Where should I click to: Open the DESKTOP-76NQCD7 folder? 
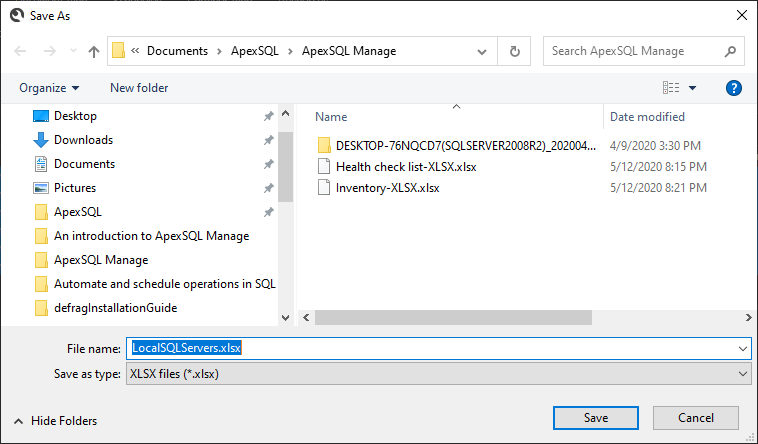point(457,146)
